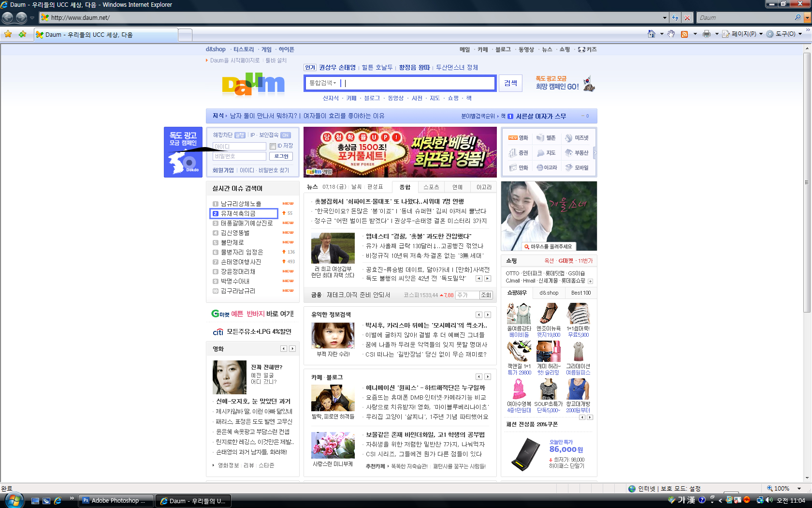Stop page loading with the red X

point(687,17)
